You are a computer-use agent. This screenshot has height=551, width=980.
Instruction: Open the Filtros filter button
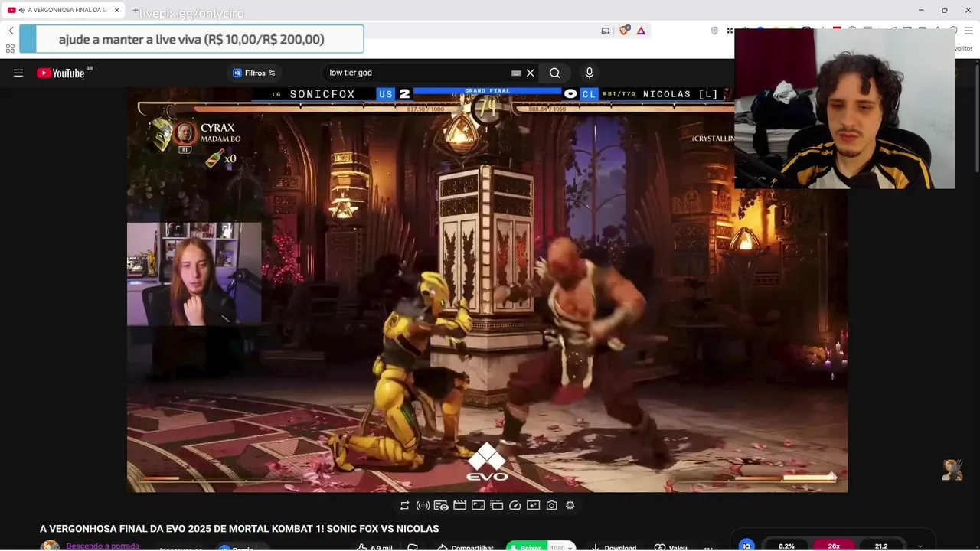(x=253, y=73)
